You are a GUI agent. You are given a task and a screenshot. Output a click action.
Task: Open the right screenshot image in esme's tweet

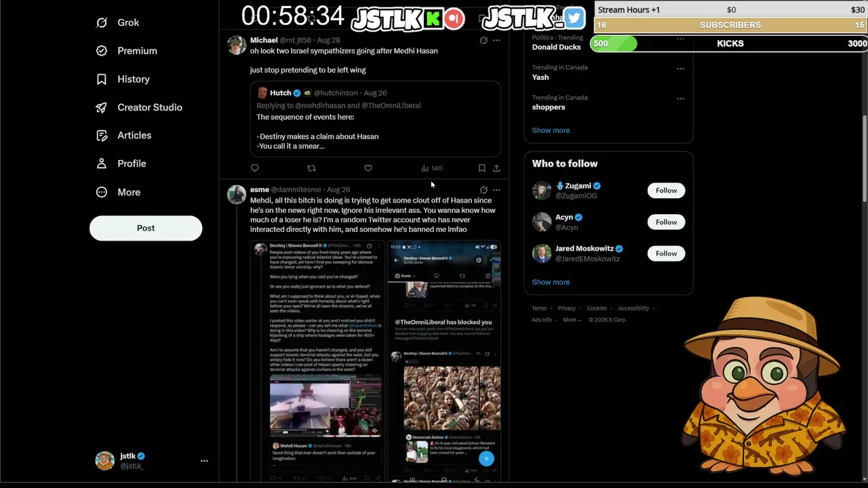444,361
